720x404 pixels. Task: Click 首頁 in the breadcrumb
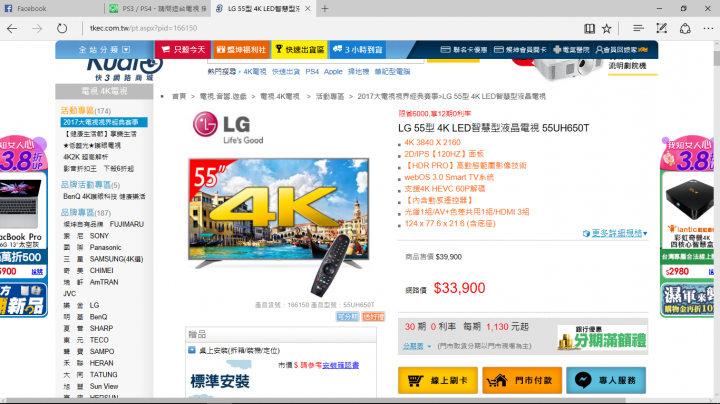point(179,96)
